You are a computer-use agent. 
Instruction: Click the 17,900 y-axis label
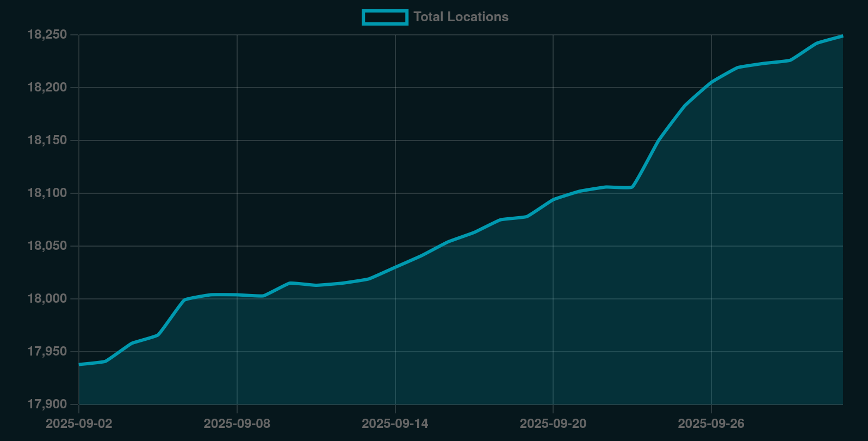(47, 405)
